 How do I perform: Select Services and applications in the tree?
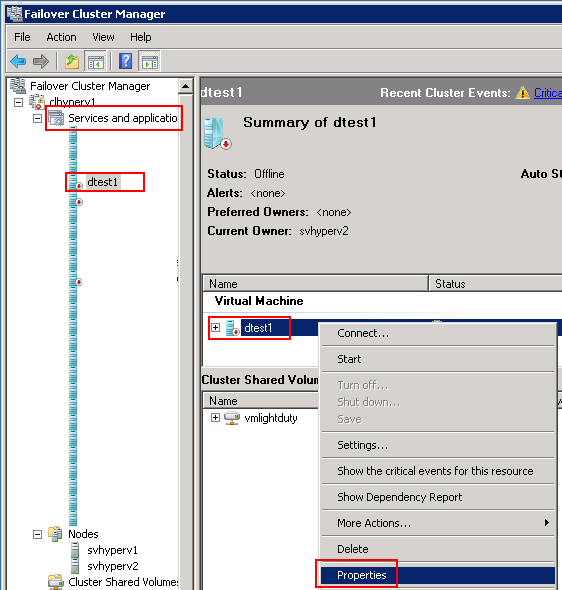tap(123, 118)
